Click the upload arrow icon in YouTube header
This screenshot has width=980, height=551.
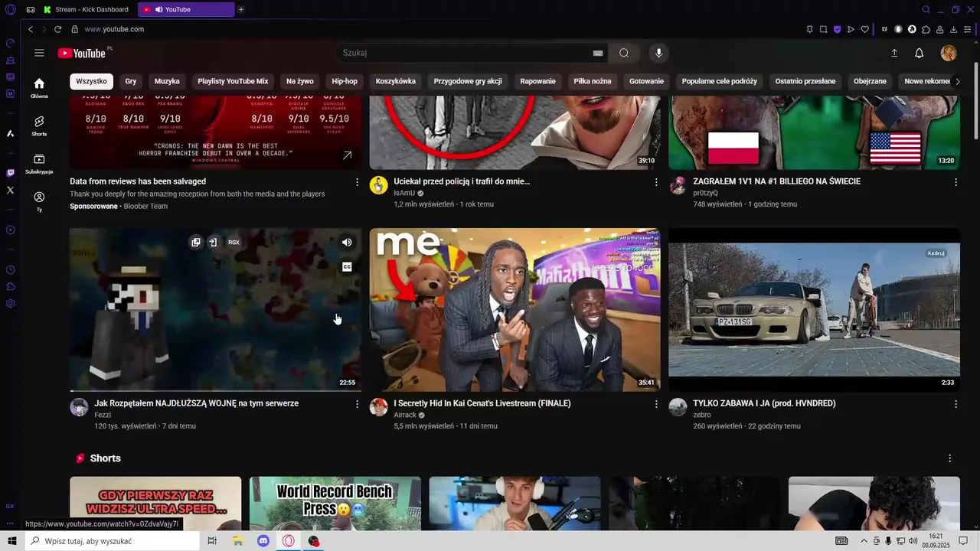pyautogui.click(x=893, y=53)
